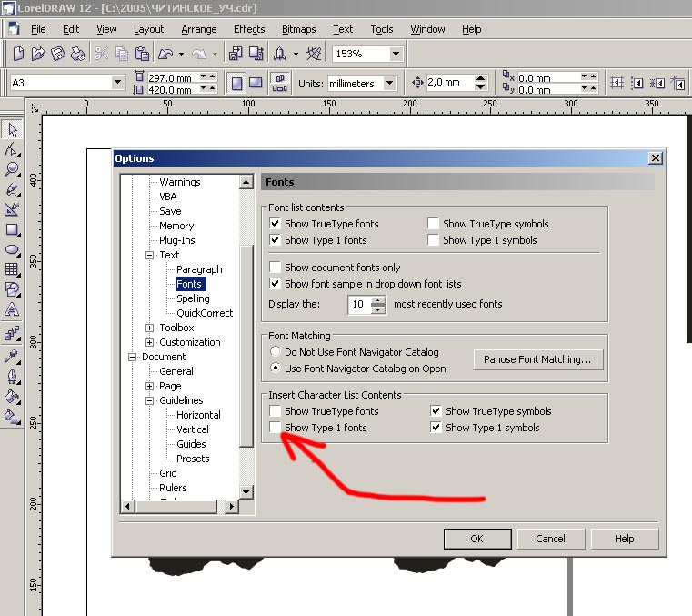Image resolution: width=692 pixels, height=616 pixels.
Task: Click the Export icon
Action: point(256,54)
